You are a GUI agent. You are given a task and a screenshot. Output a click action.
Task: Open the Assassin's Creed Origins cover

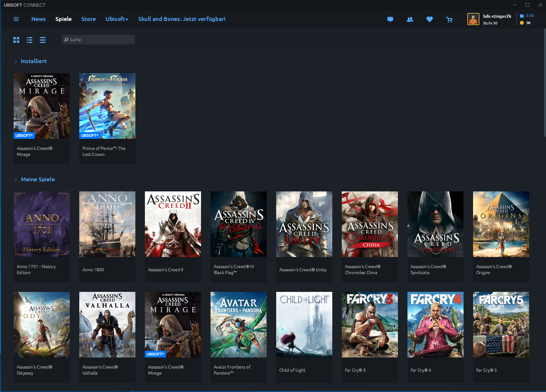(x=501, y=224)
